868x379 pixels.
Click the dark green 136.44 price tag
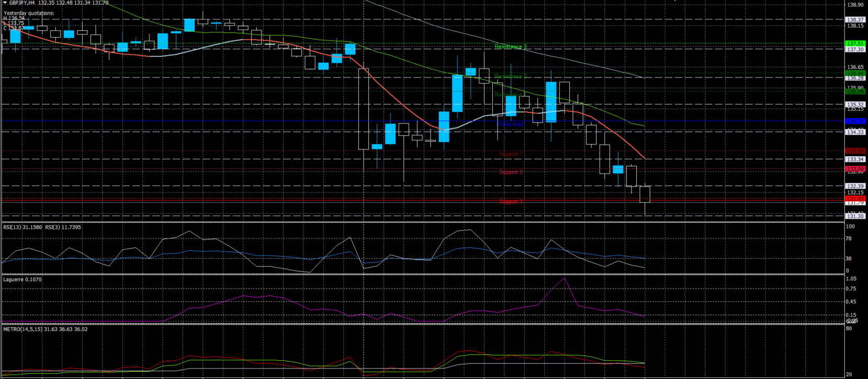pyautogui.click(x=855, y=74)
